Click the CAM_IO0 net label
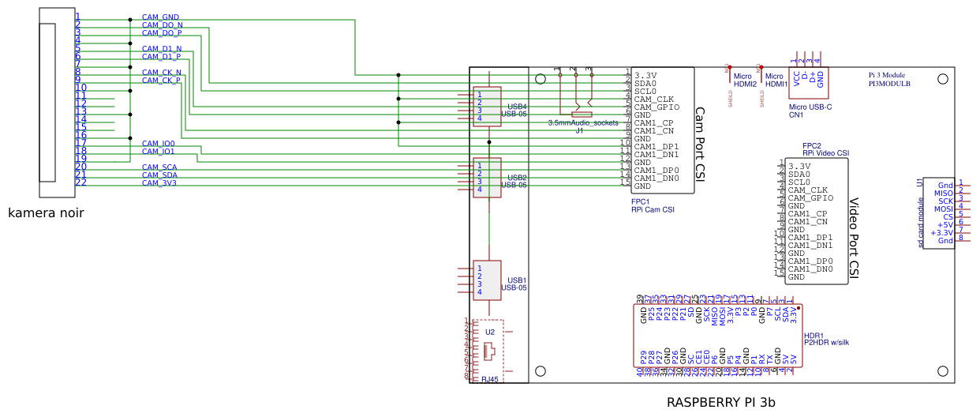Viewport: 980px width, 417px height. point(159,143)
